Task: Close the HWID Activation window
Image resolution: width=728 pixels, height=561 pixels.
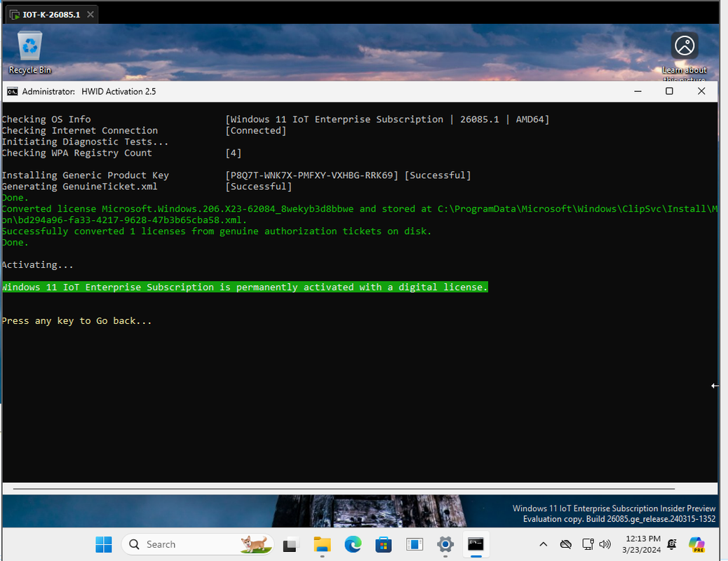Action: 701,91
